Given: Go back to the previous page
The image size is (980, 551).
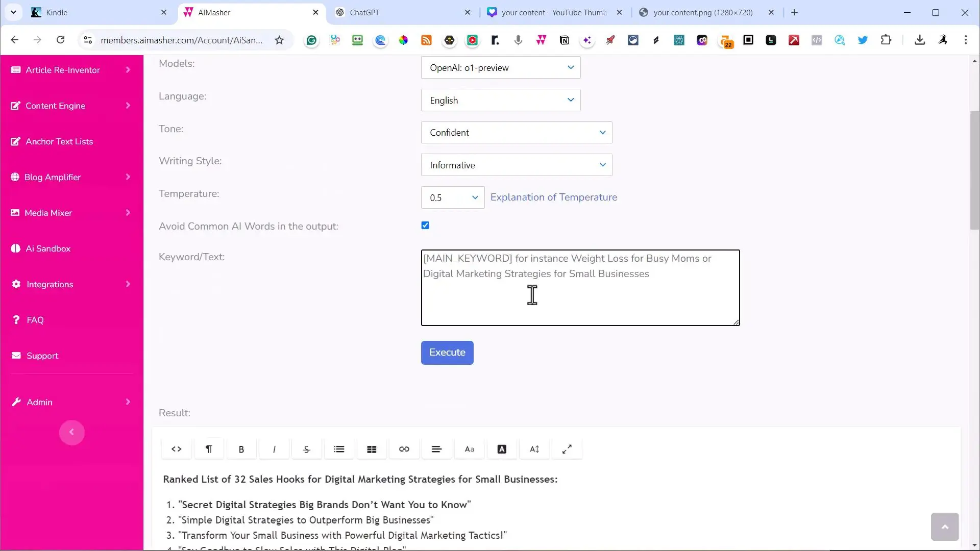Looking at the screenshot, I should point(14,40).
